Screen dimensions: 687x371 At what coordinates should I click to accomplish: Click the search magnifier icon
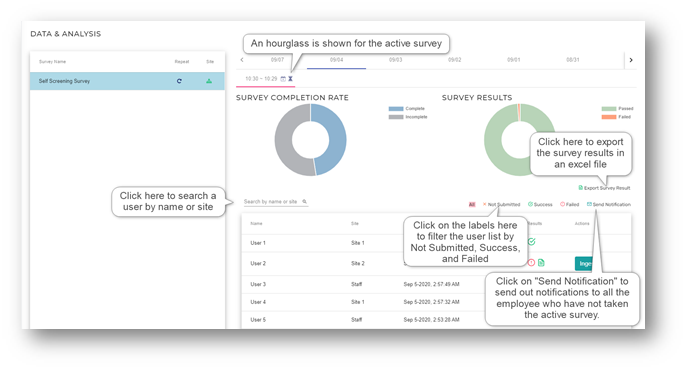[x=305, y=201]
